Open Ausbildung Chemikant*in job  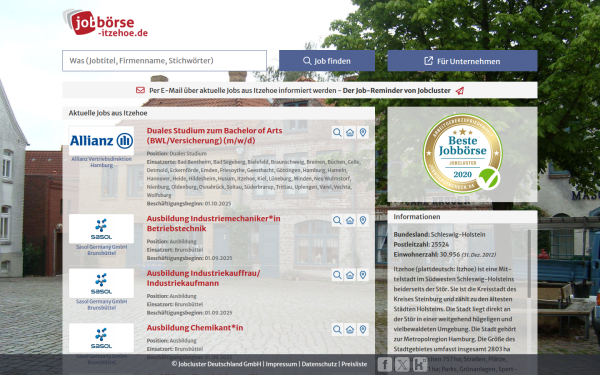195,328
